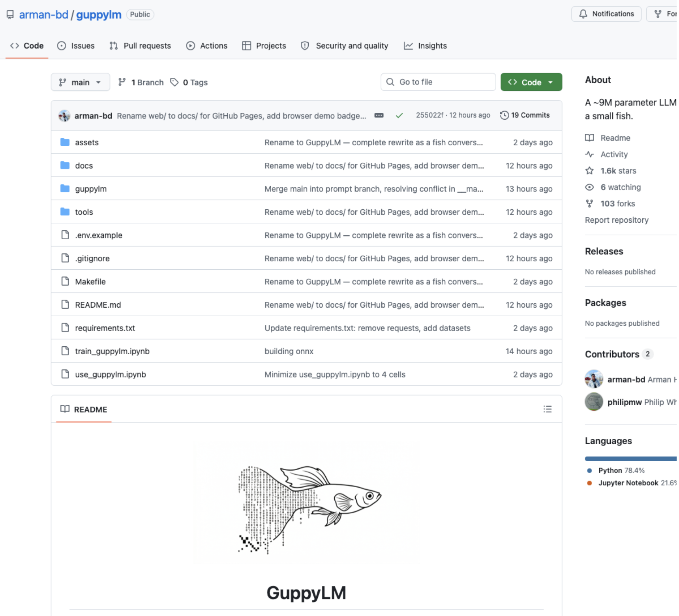Focus the Go to file search field
Viewport: 679px width, 616px height.
point(438,82)
